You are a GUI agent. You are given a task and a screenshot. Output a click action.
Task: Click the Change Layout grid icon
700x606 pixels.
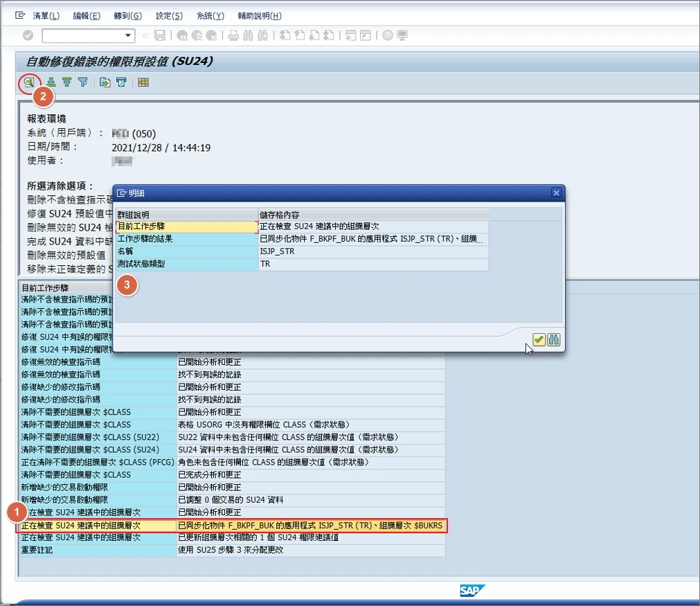click(143, 82)
